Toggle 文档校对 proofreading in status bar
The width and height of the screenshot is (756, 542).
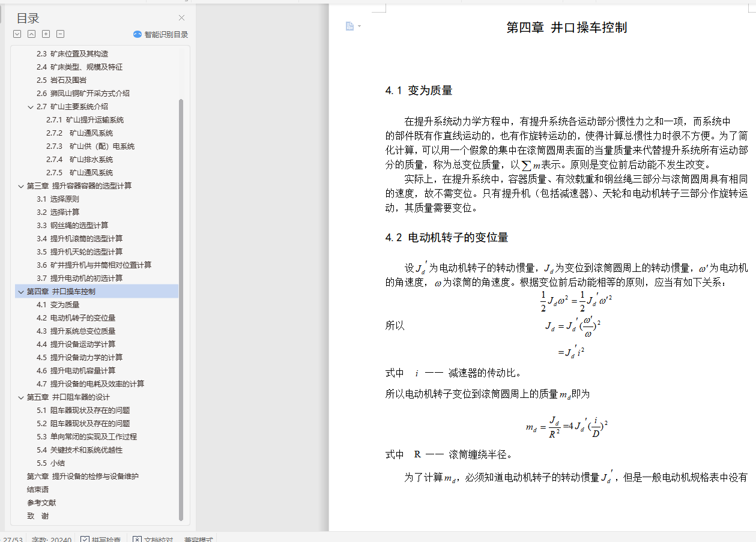click(x=153, y=540)
